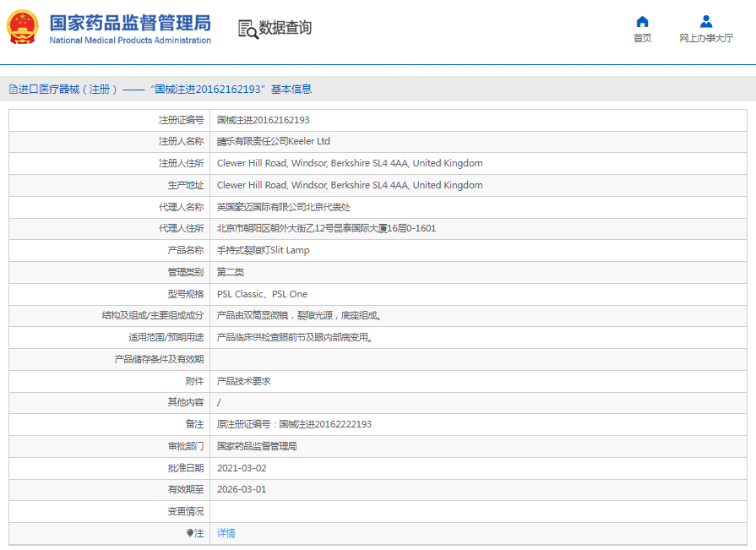Click the 数据查询 magnifier document icon
Image resolution: width=756 pixels, height=550 pixels.
[247, 29]
